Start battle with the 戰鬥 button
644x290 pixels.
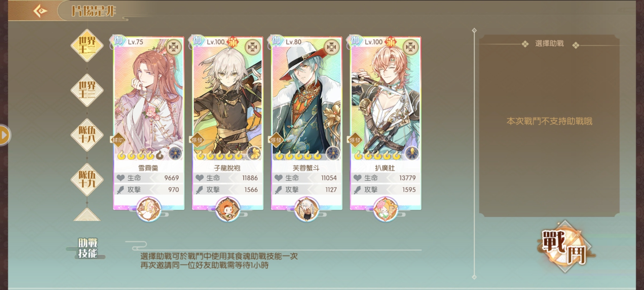pyautogui.click(x=565, y=247)
